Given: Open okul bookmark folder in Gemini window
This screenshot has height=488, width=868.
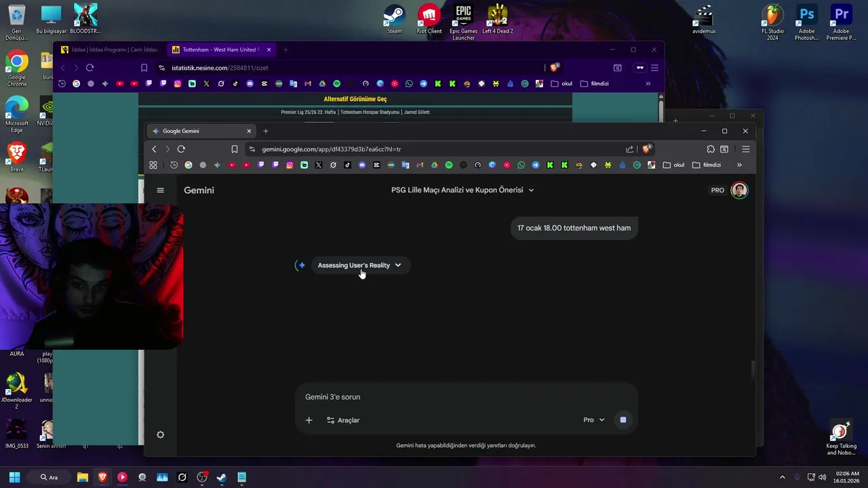Looking at the screenshot, I should coord(674,165).
